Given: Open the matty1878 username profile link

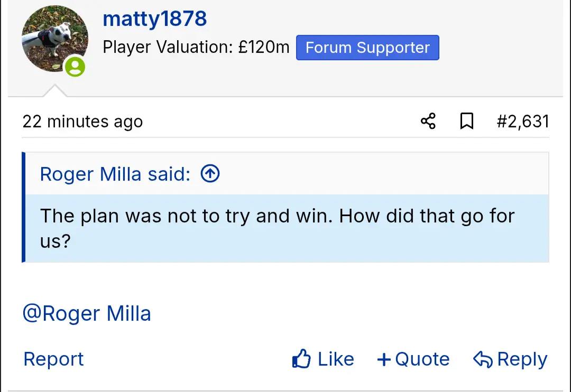Looking at the screenshot, I should 154,19.
